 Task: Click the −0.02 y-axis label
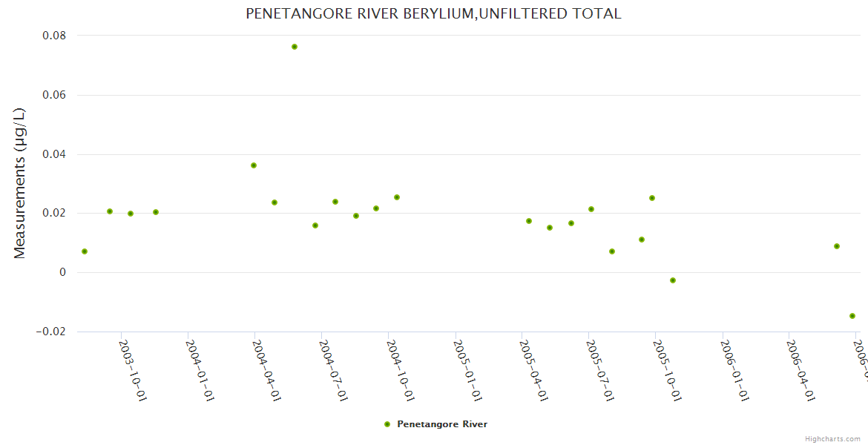pyautogui.click(x=50, y=332)
